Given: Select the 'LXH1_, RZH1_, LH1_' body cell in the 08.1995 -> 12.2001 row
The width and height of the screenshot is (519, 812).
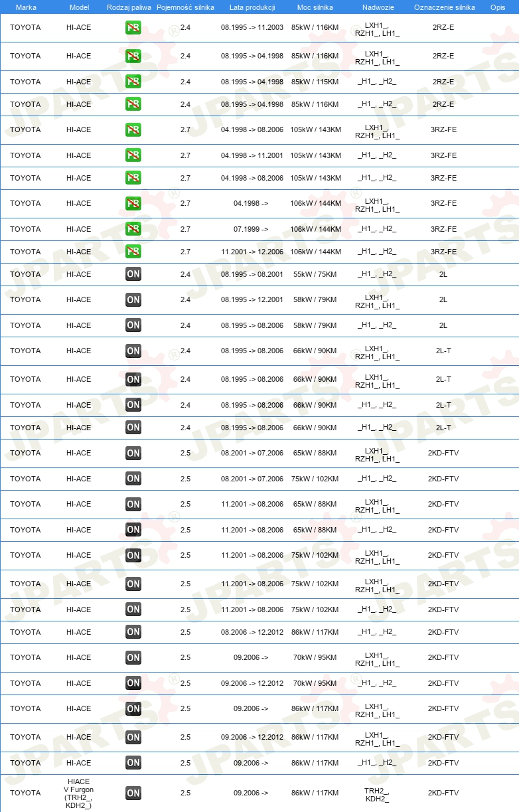Looking at the screenshot, I should pos(377,301).
